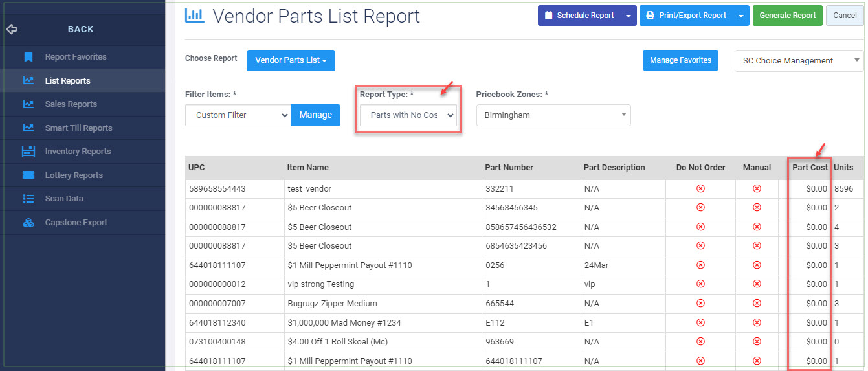The height and width of the screenshot is (371, 868).
Task: Choose Vendor Parts List report selector
Action: [291, 60]
